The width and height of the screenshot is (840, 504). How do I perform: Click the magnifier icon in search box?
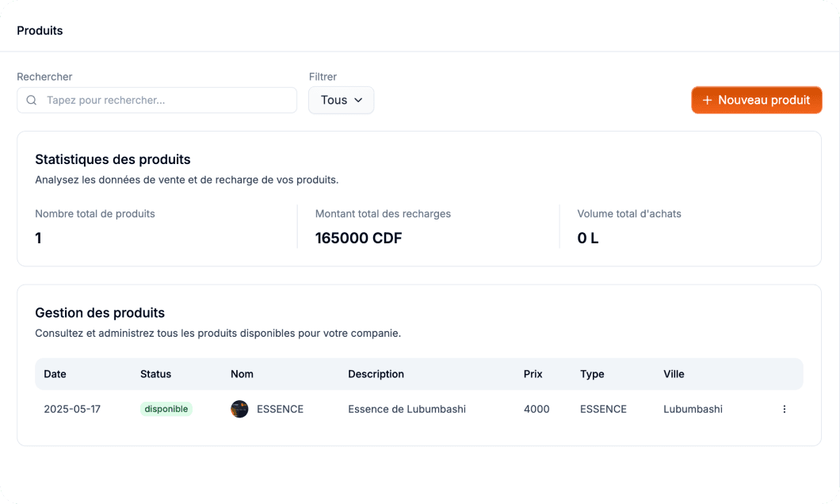[32, 101]
